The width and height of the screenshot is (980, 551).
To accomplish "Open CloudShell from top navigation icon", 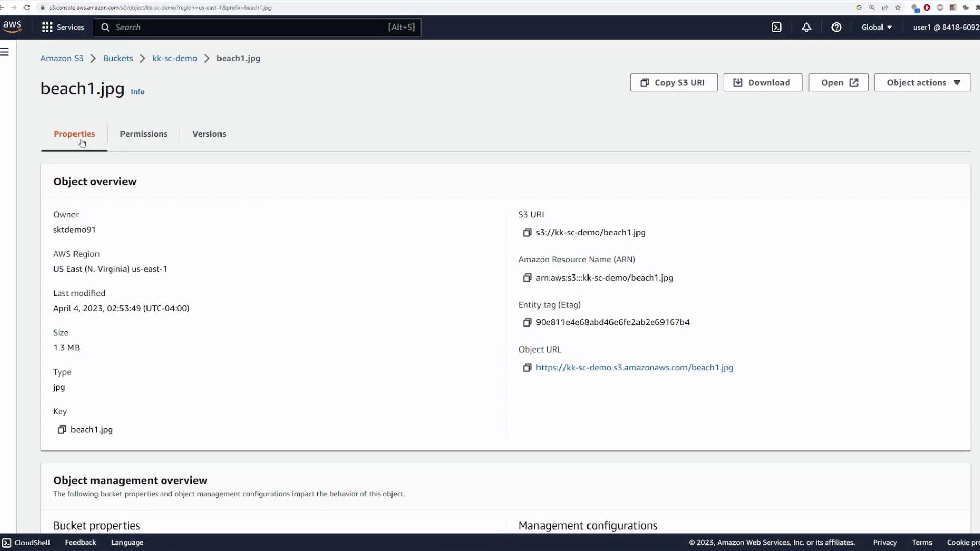I will [776, 28].
